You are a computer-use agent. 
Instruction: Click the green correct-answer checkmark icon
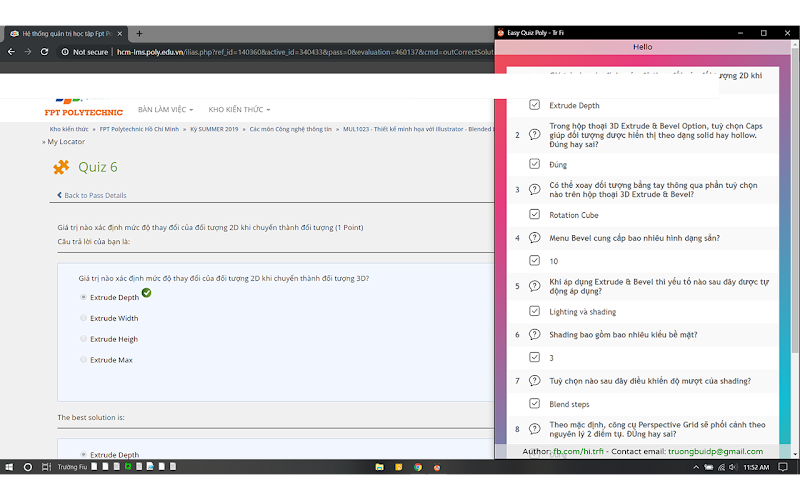pos(146,293)
